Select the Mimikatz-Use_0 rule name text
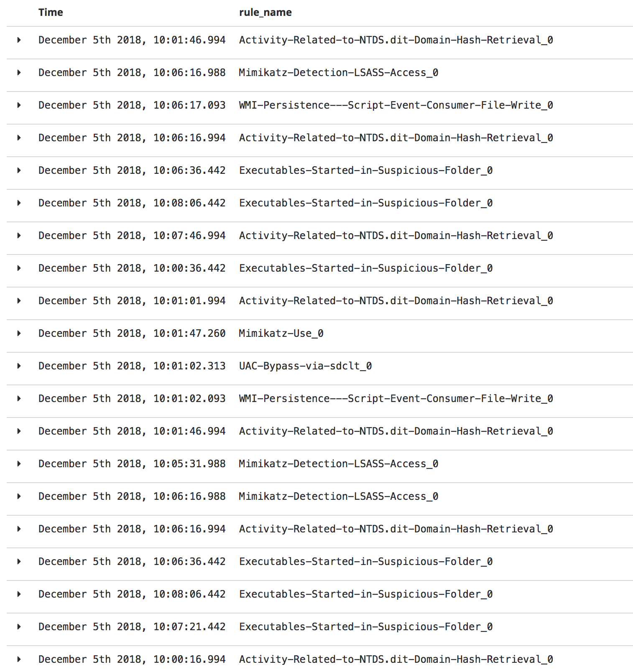 pyautogui.click(x=281, y=333)
